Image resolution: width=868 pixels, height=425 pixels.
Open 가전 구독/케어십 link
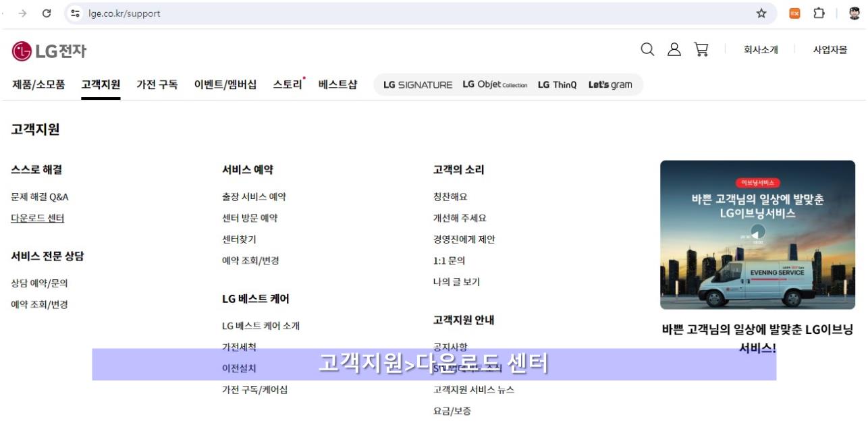254,390
